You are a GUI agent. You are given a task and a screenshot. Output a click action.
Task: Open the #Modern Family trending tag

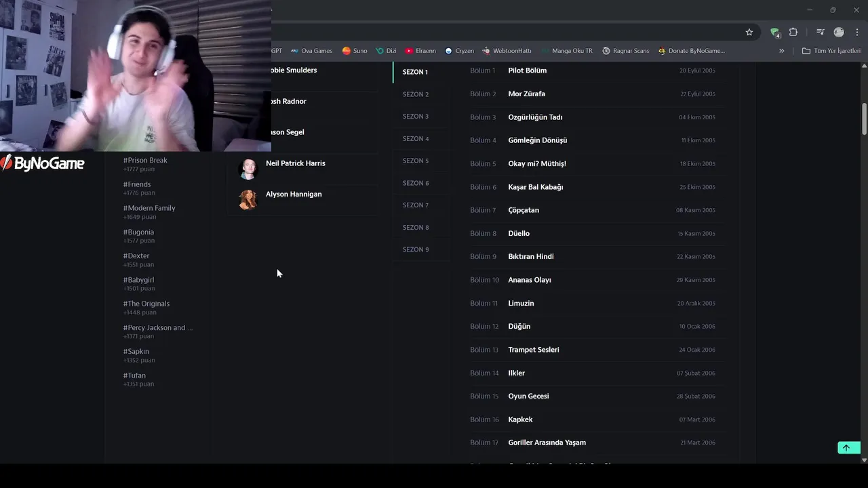(x=149, y=208)
